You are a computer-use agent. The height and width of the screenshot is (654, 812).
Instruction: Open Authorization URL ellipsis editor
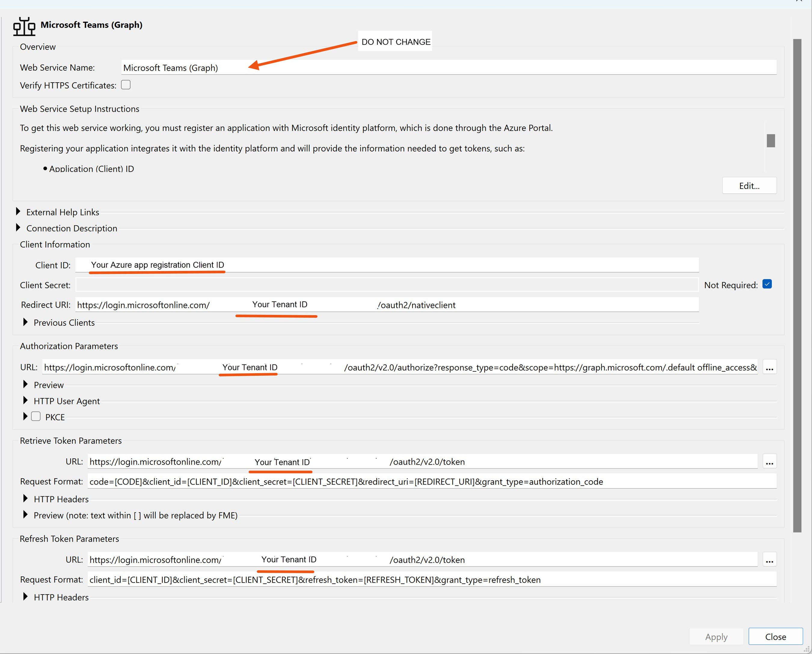click(x=769, y=367)
